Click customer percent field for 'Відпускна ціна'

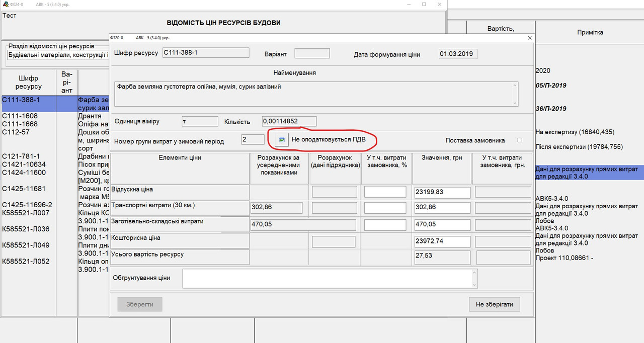pos(385,192)
